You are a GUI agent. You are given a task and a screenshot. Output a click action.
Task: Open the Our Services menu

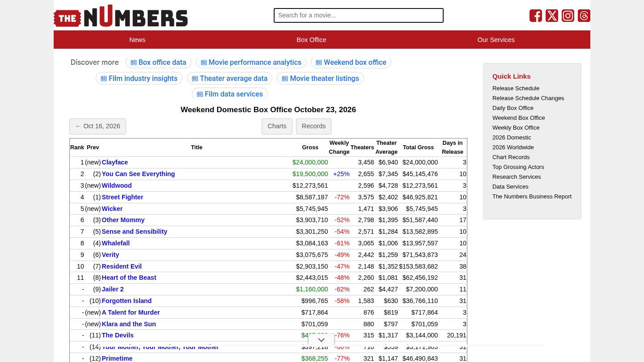tap(496, 40)
